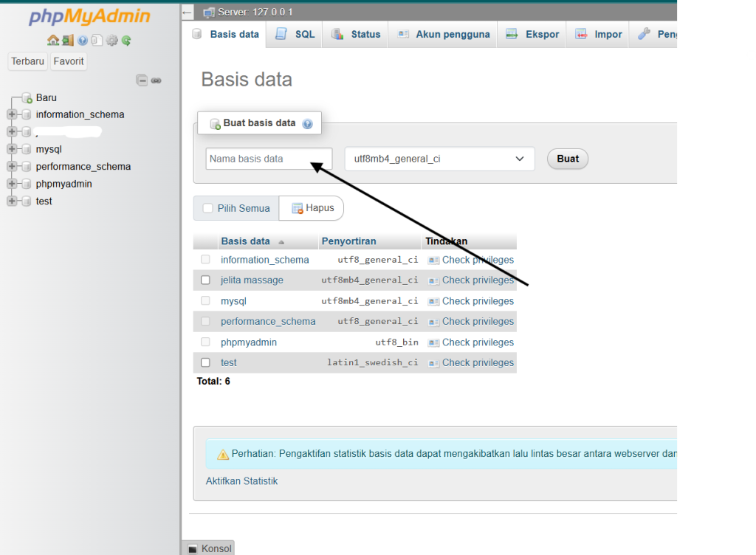Screen dimensions: 756x555
Task: Open navigation panel settings gear icon
Action: point(111,41)
